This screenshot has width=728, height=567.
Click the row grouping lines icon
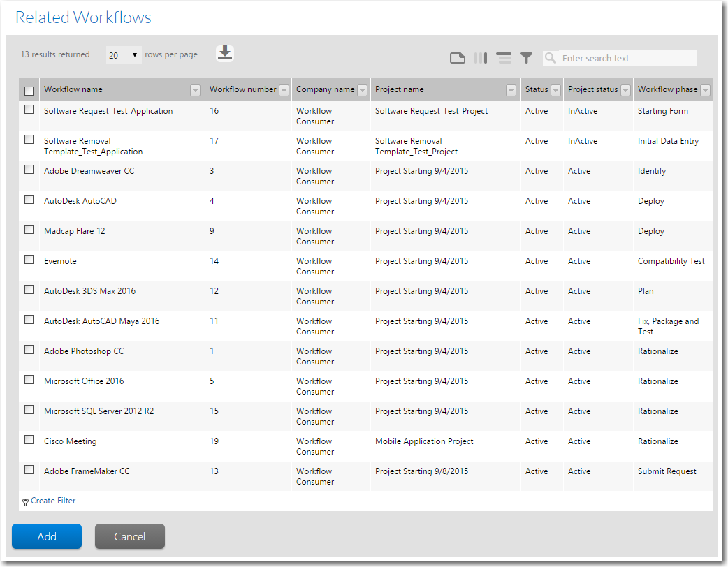coord(504,58)
